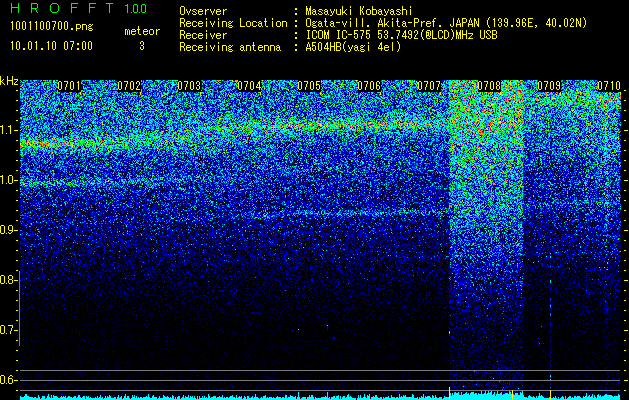Click the version number 1.0.0
Screen dimensions: 629x400
tap(136, 8)
